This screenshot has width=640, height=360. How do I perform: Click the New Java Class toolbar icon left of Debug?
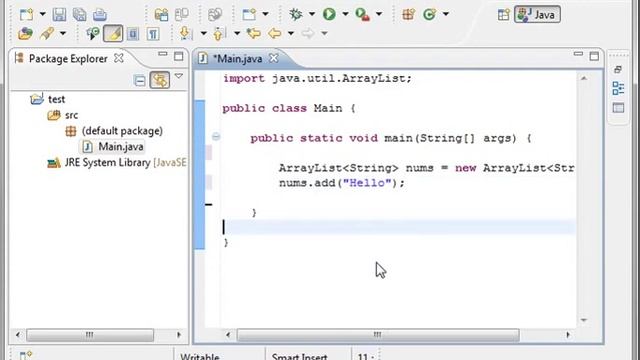coord(249,15)
